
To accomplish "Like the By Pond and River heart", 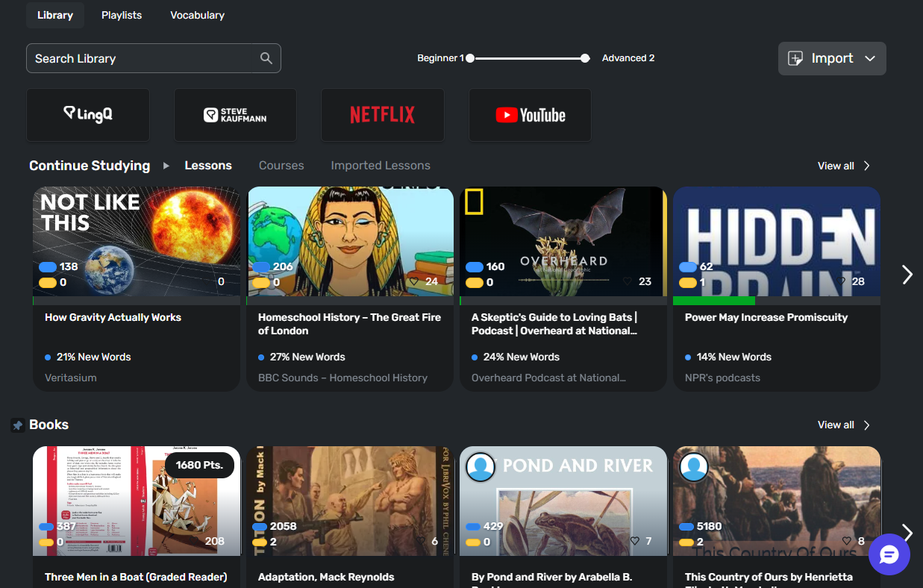I will pyautogui.click(x=635, y=542).
